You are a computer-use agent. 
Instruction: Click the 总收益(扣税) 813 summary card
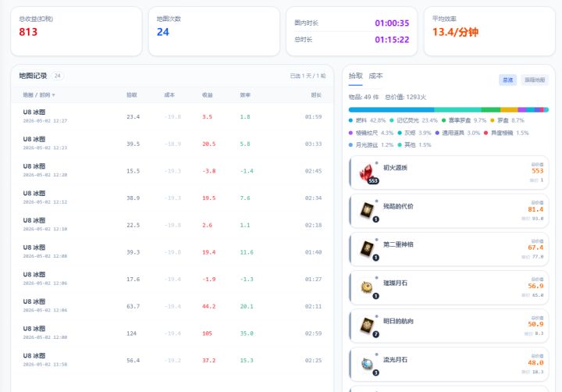point(76,31)
